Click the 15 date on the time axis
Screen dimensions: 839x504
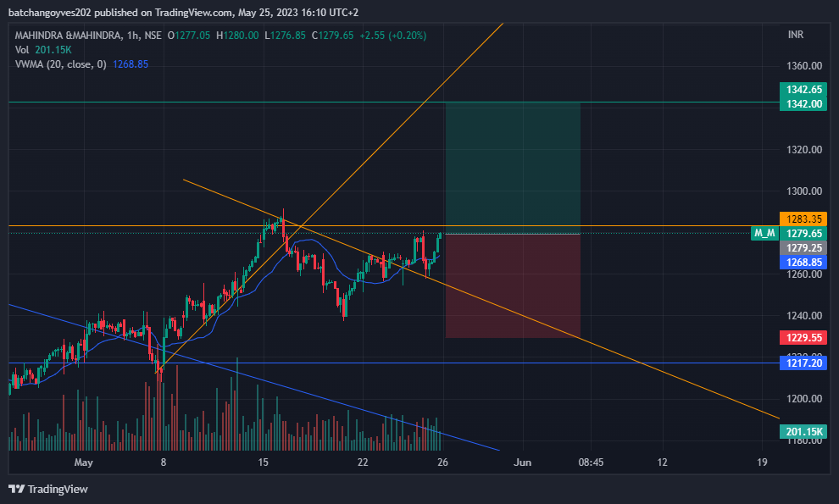[264, 462]
